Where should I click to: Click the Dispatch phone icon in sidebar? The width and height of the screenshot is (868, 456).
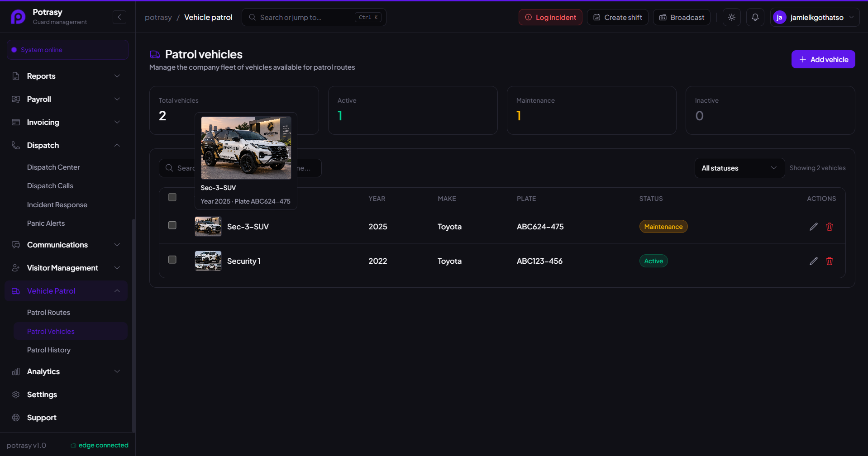(x=16, y=145)
